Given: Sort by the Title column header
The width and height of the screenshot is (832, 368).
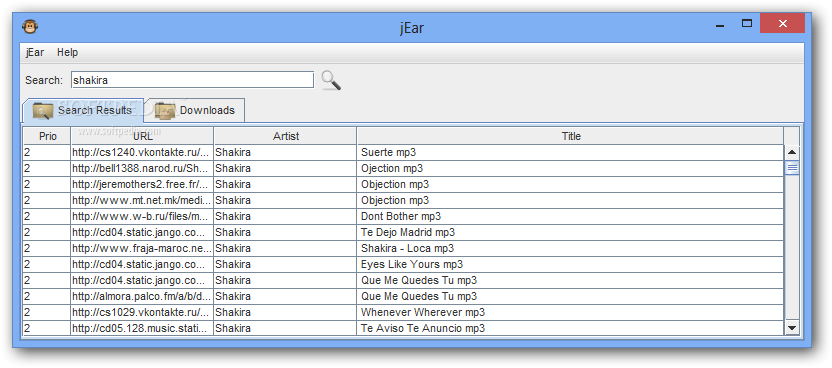Looking at the screenshot, I should tap(571, 136).
